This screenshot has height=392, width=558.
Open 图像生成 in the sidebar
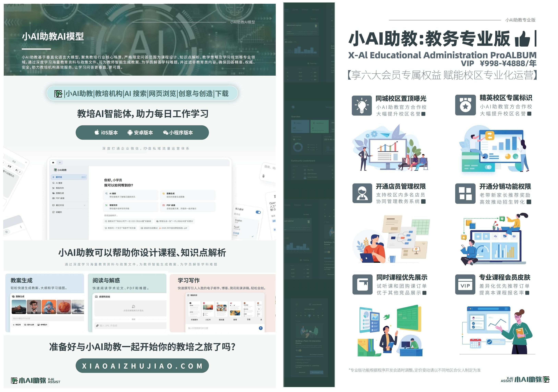pos(60,193)
